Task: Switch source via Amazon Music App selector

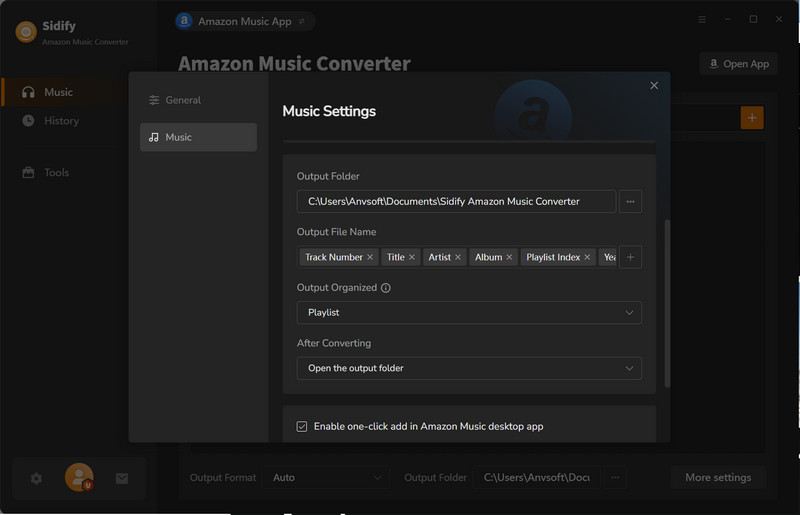Action: tap(244, 21)
